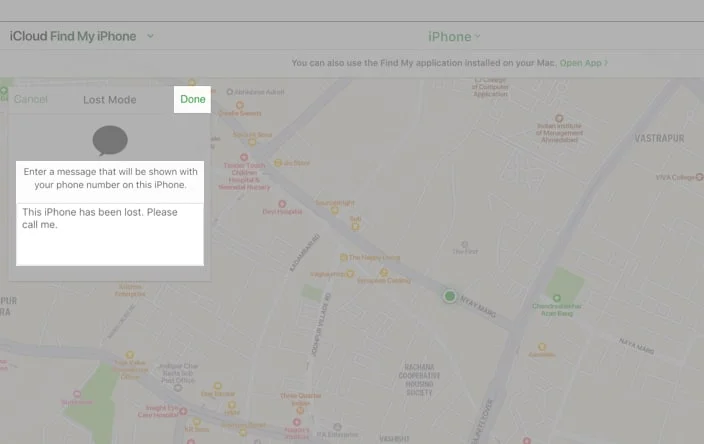Viewport: 704px width, 444px height.
Task: Click the 'Enter a message that will be shown' text
Action: tap(110, 178)
